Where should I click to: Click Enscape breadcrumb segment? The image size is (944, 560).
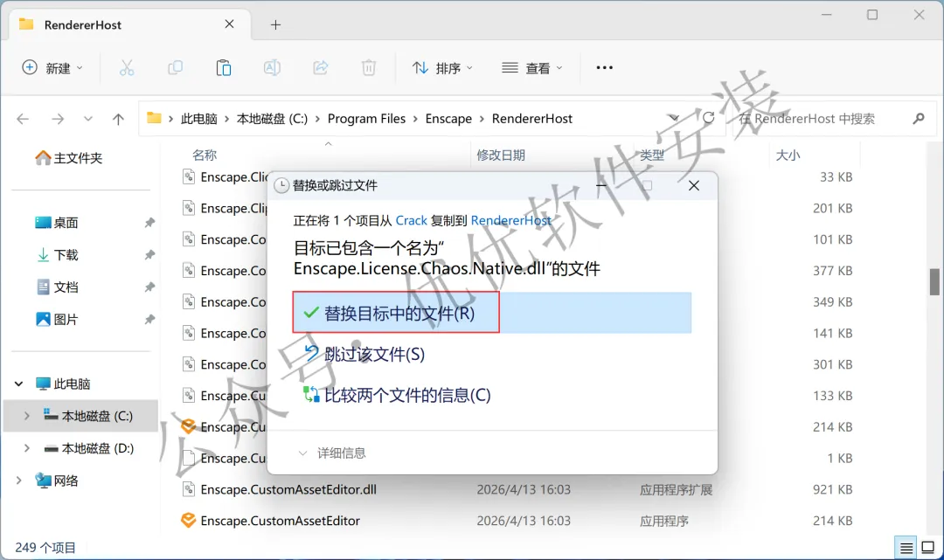pyautogui.click(x=448, y=119)
